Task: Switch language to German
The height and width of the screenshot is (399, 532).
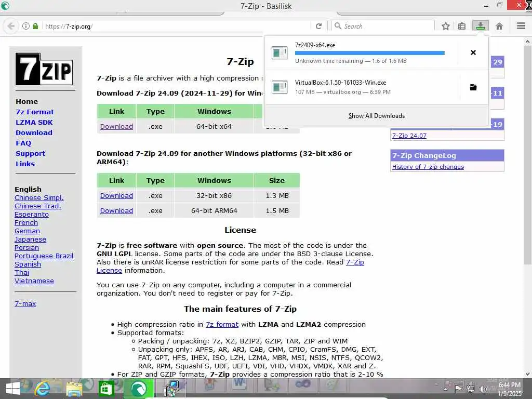Action: (27, 231)
